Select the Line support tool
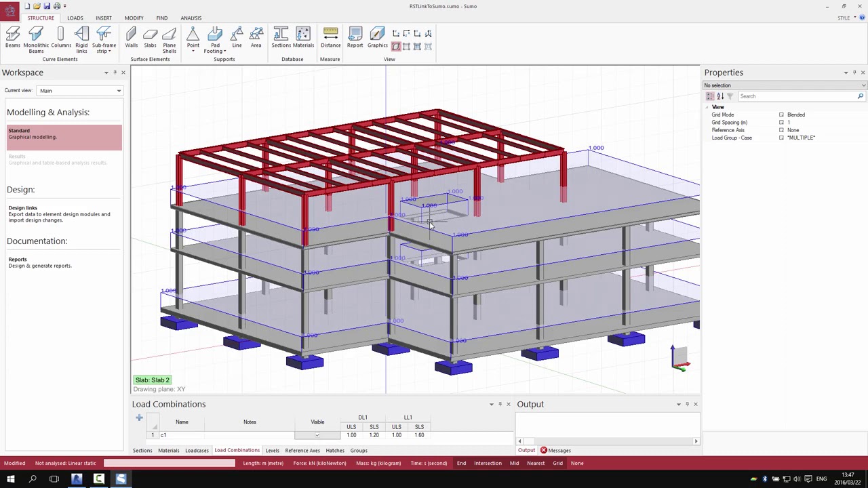This screenshot has width=868, height=488. [x=237, y=38]
